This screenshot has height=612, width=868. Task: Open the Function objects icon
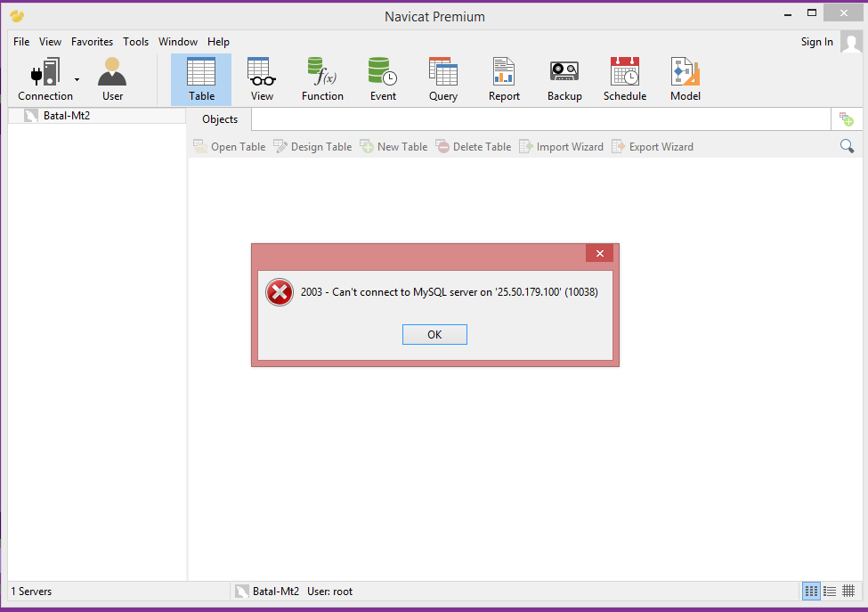(322, 79)
